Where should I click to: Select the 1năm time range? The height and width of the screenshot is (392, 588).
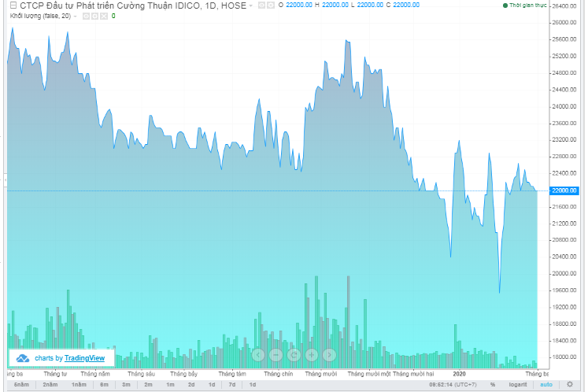point(79,384)
